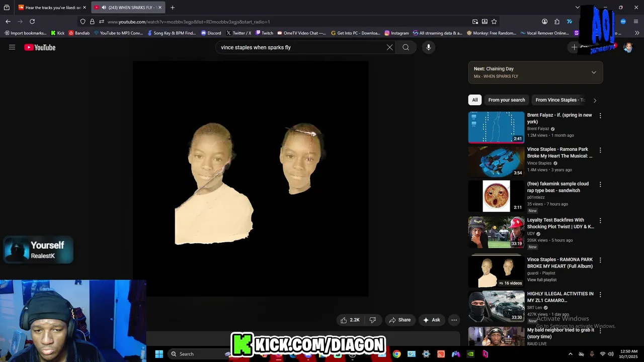Go to the YouTube home logo

(x=40, y=47)
